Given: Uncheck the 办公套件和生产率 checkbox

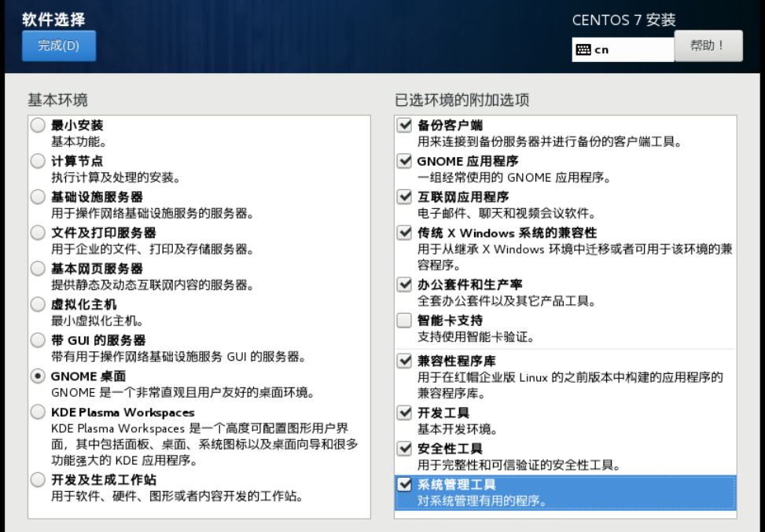Looking at the screenshot, I should point(404,284).
